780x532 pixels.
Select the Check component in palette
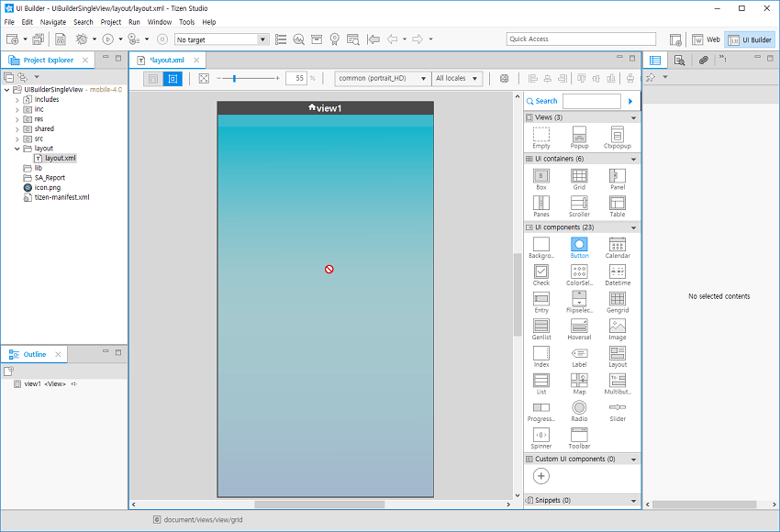(x=541, y=272)
